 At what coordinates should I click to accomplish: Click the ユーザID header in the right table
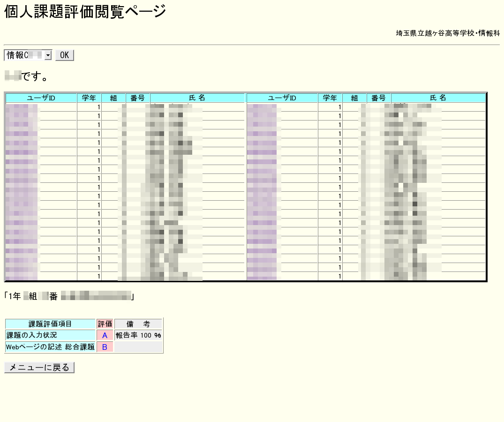click(282, 98)
